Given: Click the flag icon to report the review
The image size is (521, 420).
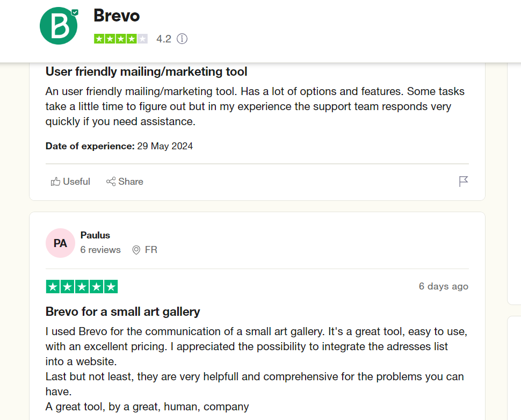Looking at the screenshot, I should click(x=463, y=182).
